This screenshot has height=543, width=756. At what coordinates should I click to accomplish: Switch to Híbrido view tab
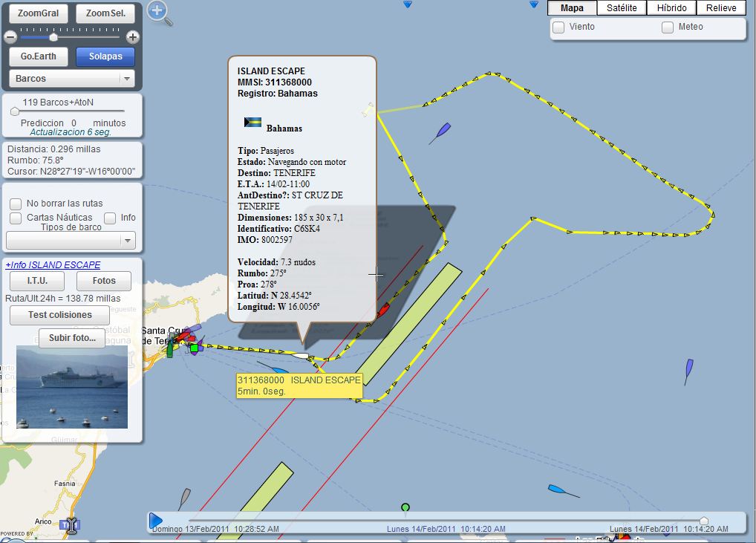pos(671,7)
